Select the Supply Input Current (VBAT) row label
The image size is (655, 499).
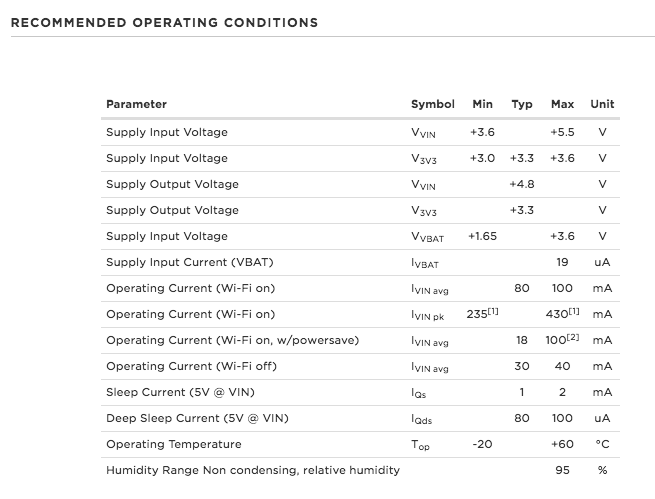[x=190, y=262]
